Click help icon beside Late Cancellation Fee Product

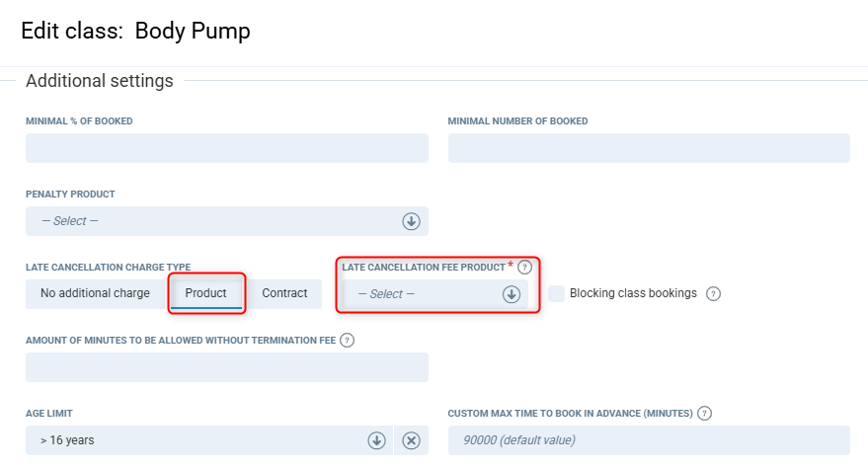click(525, 267)
